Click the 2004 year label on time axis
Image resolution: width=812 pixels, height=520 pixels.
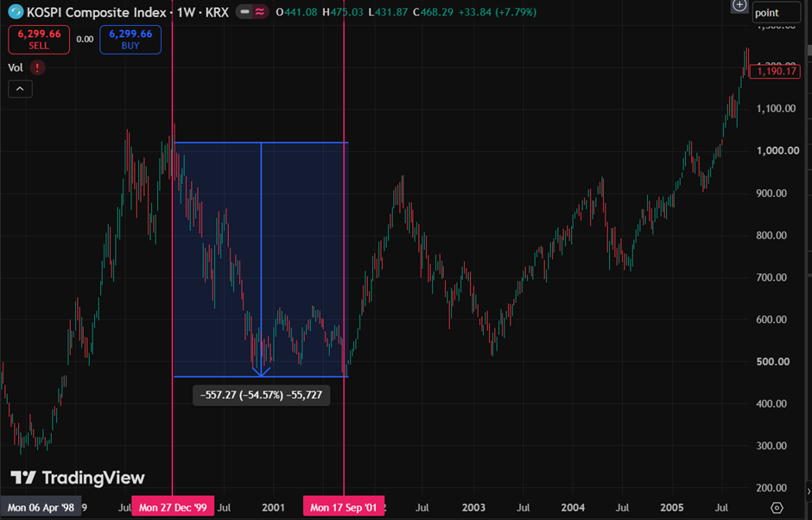click(573, 507)
